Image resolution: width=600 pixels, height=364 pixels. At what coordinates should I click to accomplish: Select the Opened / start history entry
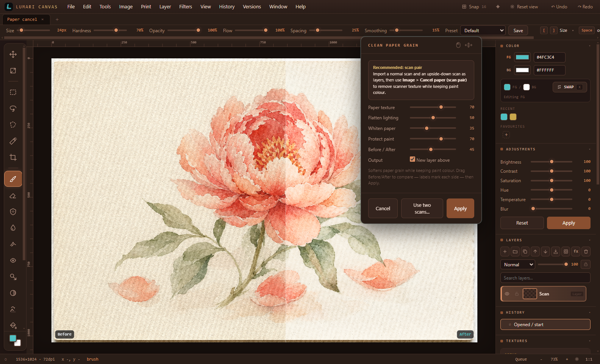coord(545,325)
